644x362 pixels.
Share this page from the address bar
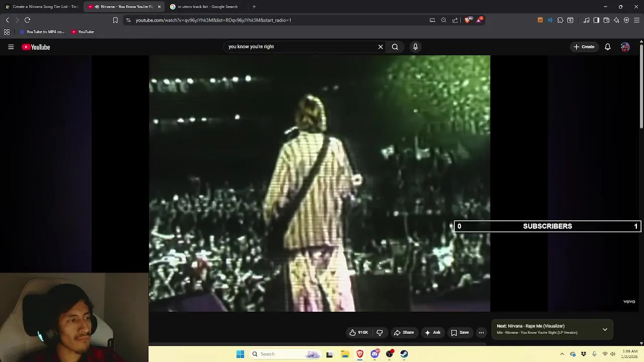455,20
